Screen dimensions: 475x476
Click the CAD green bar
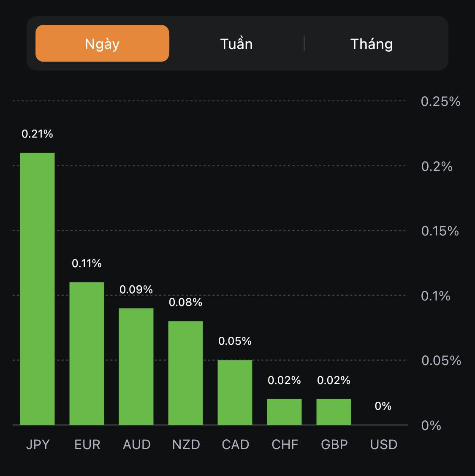pyautogui.click(x=235, y=392)
